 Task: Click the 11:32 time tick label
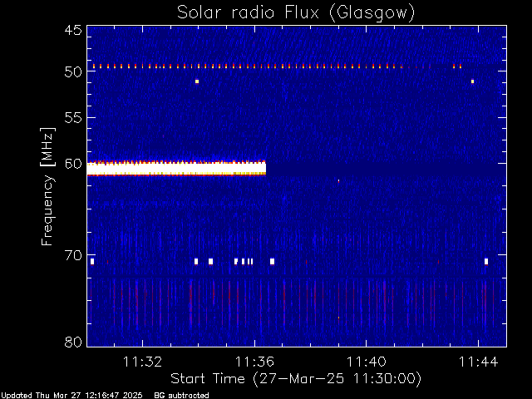(x=142, y=362)
